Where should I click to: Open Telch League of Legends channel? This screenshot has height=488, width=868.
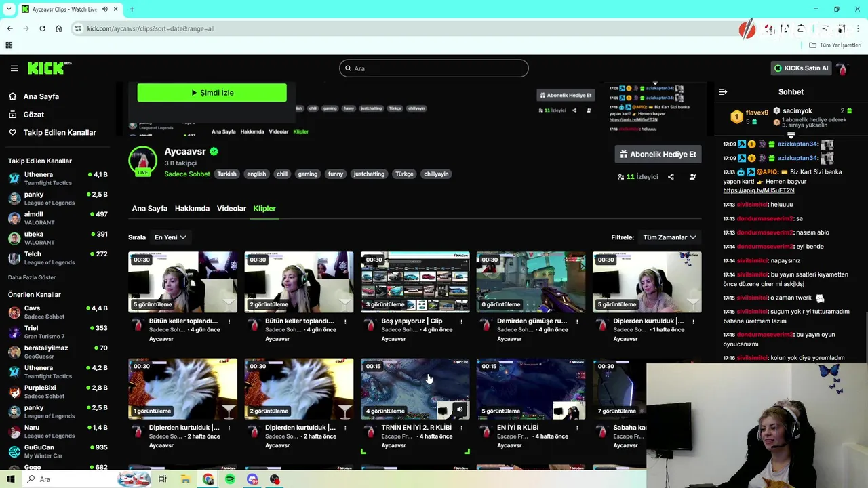tap(58, 258)
